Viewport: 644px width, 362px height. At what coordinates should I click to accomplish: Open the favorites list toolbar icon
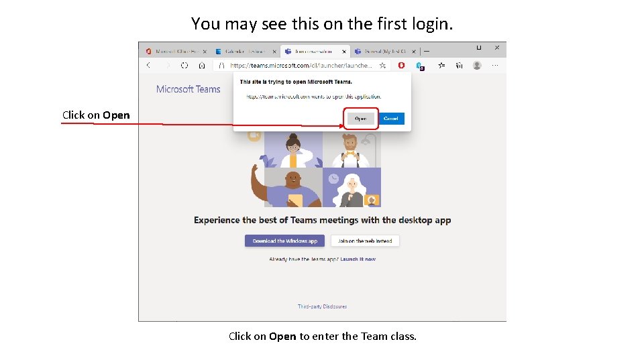click(441, 65)
